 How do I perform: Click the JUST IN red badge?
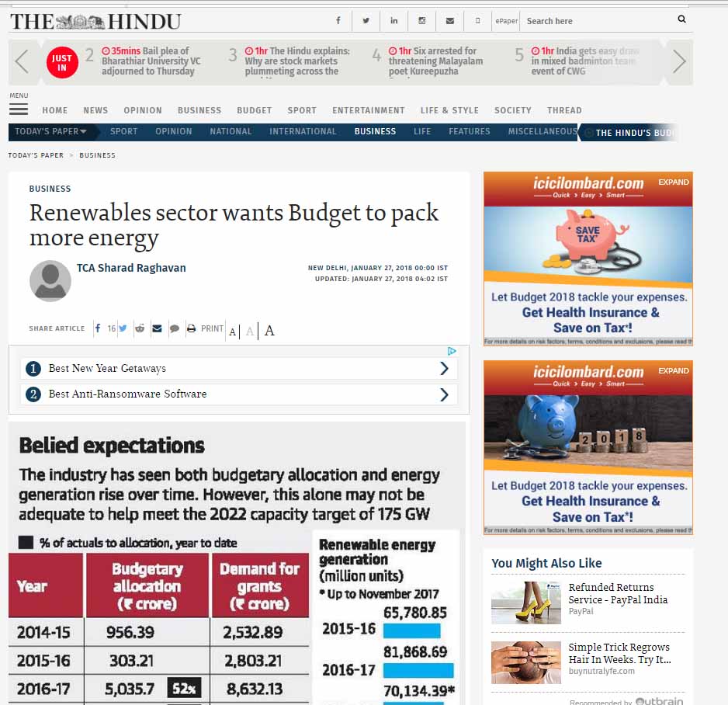[x=62, y=63]
